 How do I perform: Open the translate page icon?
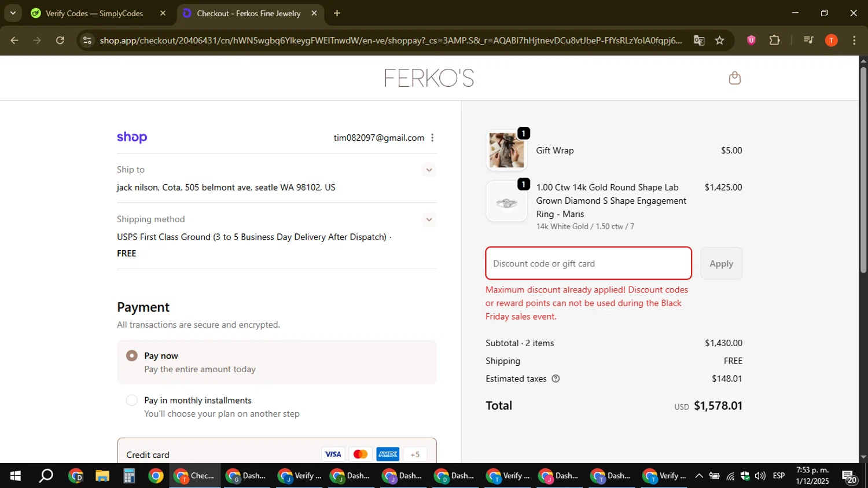pos(699,41)
